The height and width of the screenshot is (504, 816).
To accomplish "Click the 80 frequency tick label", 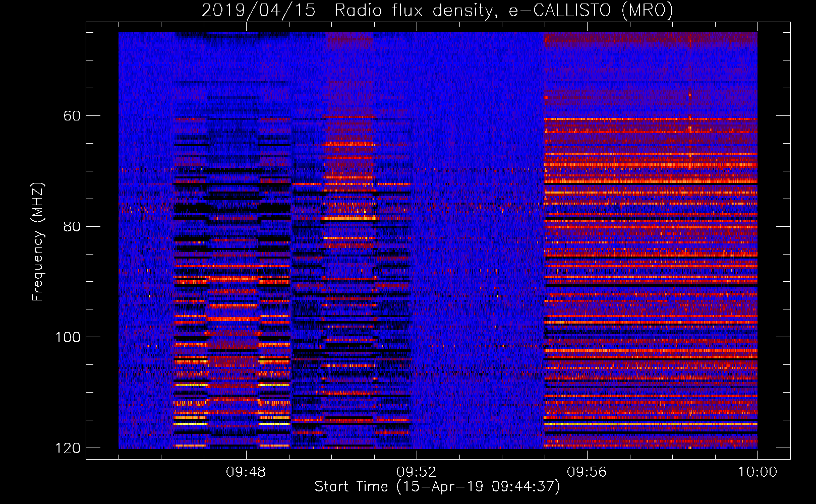I will pyautogui.click(x=72, y=226).
